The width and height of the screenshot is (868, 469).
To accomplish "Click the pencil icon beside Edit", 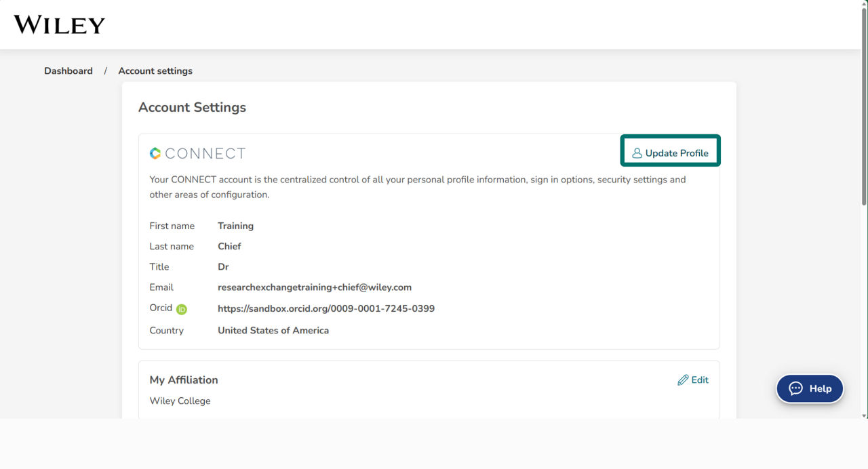I will (x=683, y=380).
